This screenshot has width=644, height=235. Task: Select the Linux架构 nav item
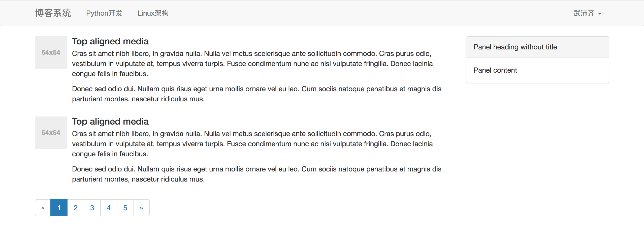pos(153,13)
